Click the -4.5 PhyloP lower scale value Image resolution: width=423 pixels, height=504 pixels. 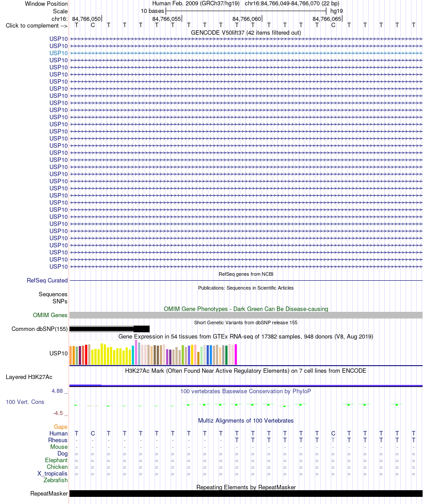click(x=58, y=413)
